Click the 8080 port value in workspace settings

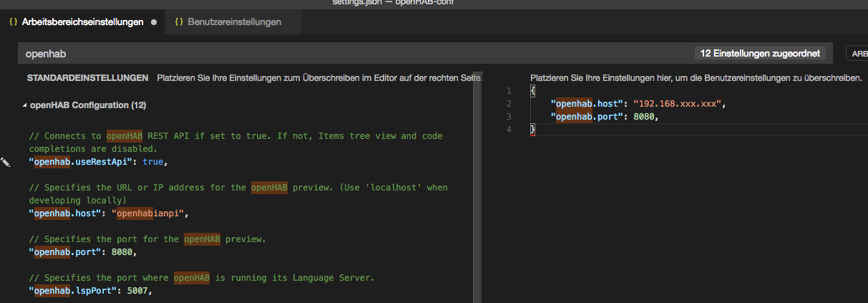pos(643,117)
